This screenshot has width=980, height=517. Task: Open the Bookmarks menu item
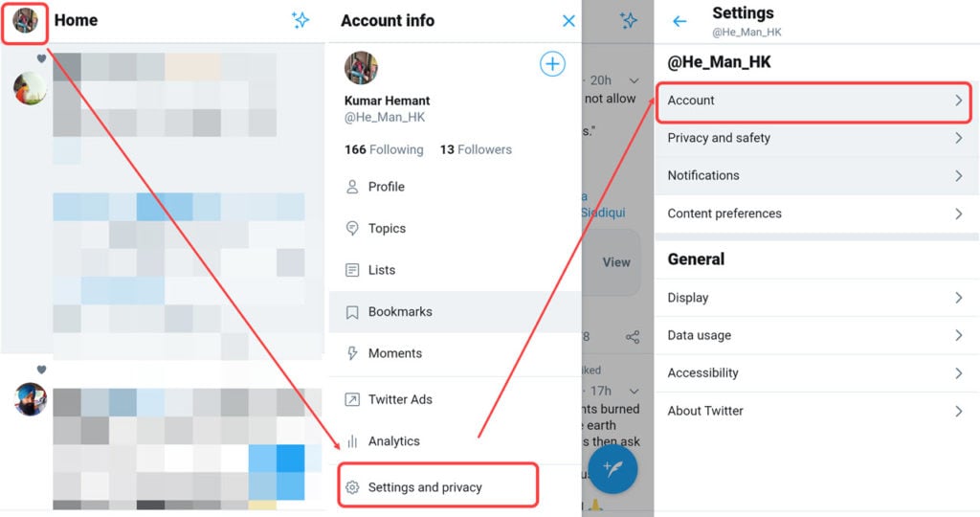point(455,311)
